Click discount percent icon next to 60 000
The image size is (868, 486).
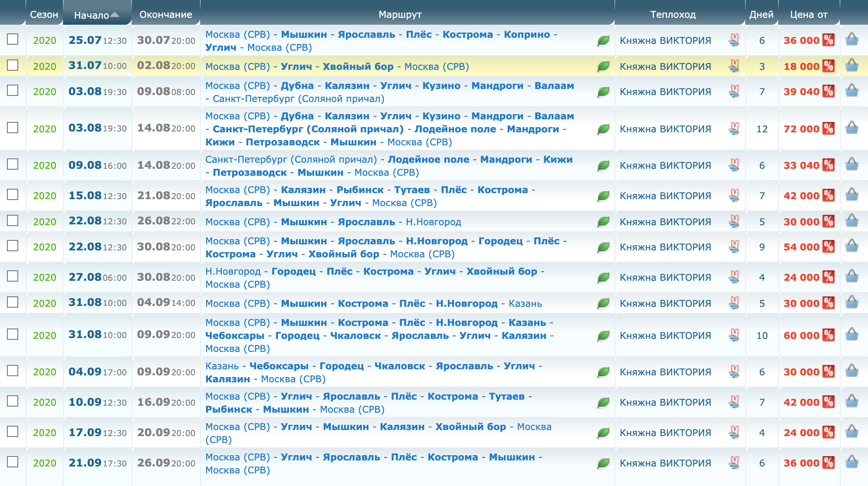pyautogui.click(x=829, y=335)
